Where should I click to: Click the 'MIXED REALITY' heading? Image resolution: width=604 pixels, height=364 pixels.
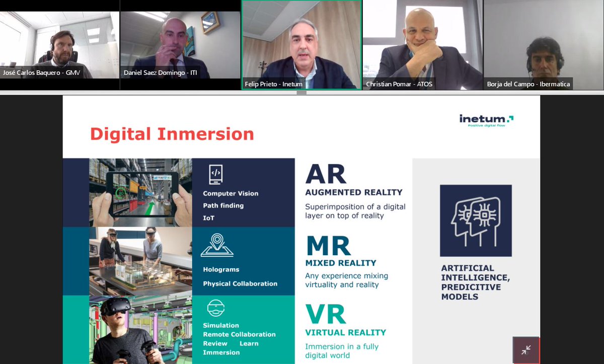coord(341,263)
